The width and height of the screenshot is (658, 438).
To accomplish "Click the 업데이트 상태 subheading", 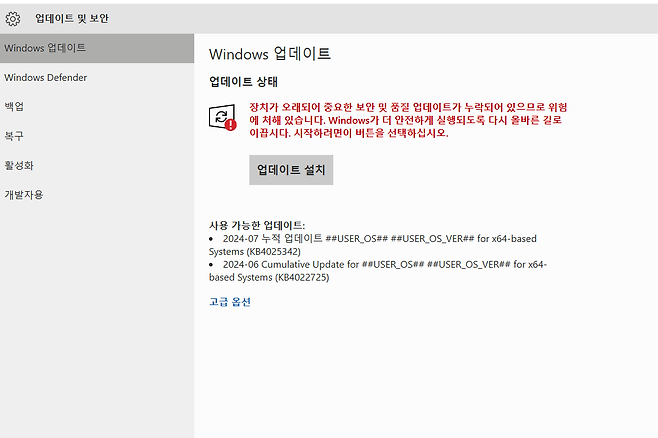I will point(243,81).
